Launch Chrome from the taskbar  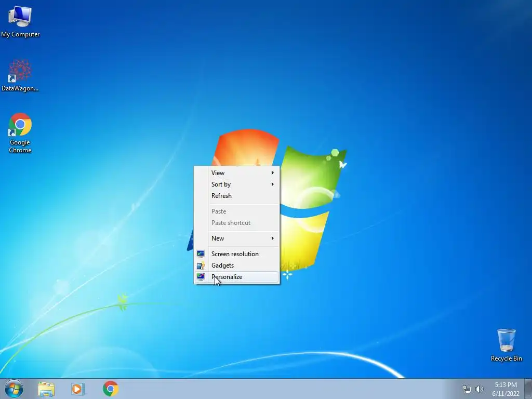pyautogui.click(x=110, y=389)
